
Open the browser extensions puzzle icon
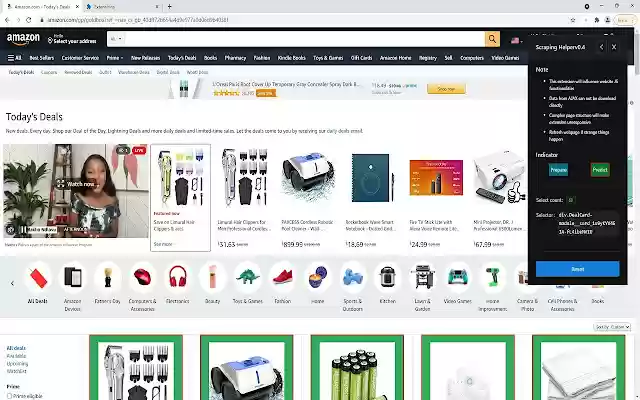click(597, 20)
